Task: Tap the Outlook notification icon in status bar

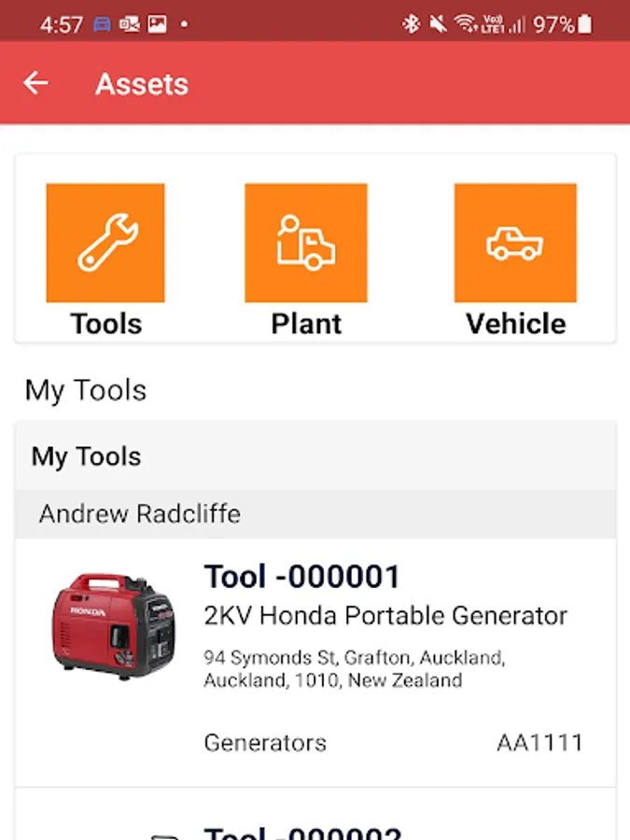Action: [x=129, y=24]
